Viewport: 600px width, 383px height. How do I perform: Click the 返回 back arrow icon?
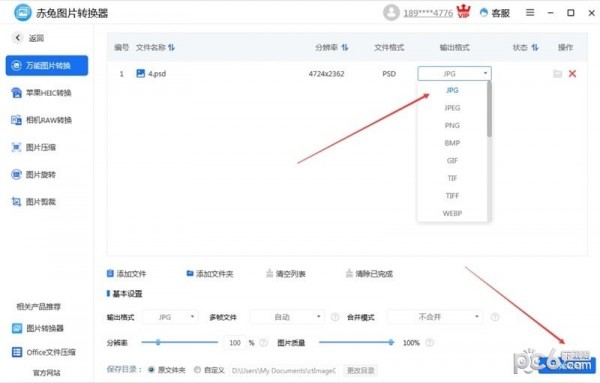(x=17, y=38)
